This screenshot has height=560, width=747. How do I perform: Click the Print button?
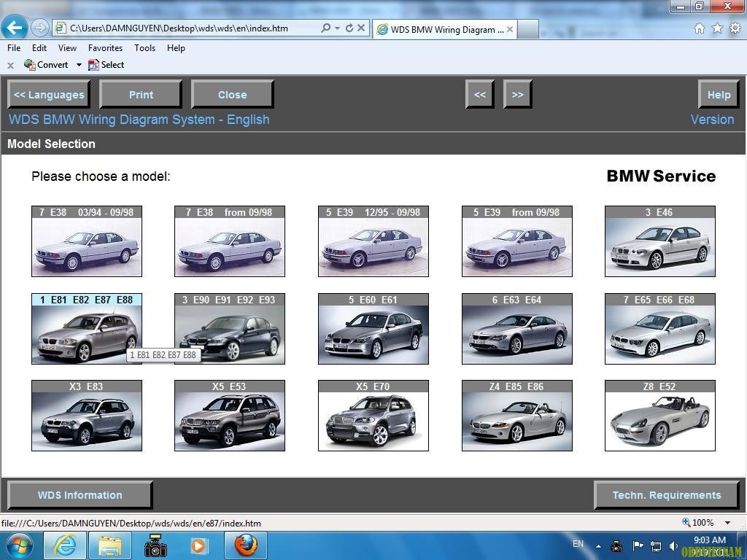(141, 94)
